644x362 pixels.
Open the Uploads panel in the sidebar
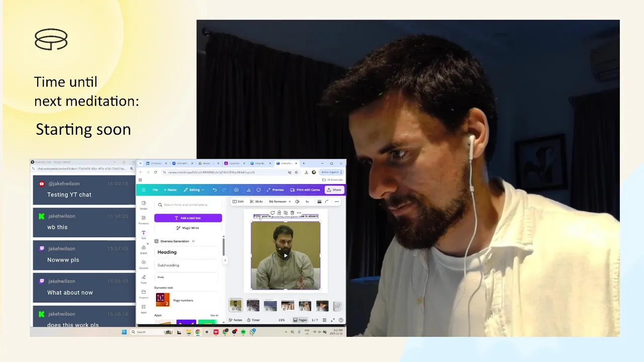pos(143,264)
